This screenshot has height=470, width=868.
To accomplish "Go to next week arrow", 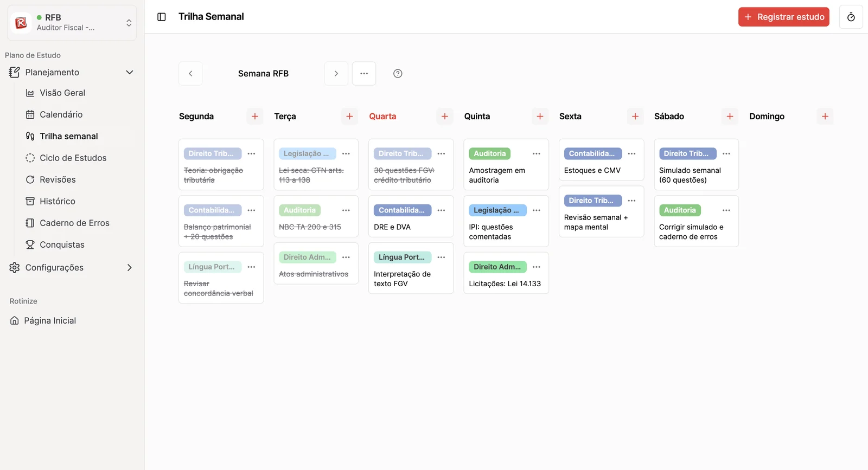I will pos(336,74).
